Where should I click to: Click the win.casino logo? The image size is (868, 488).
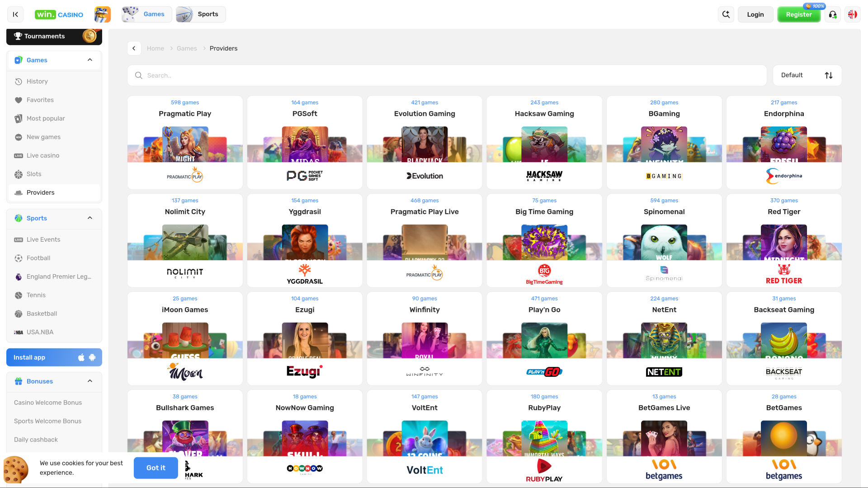tap(59, 14)
